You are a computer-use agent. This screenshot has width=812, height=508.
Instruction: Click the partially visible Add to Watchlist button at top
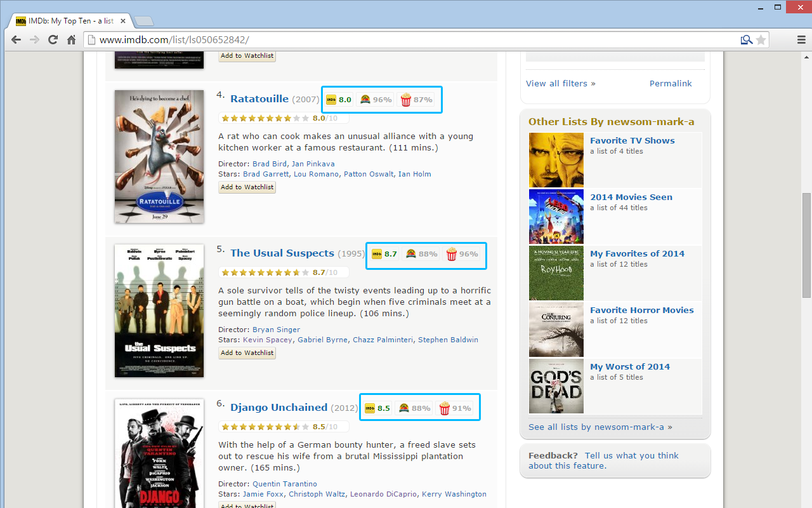point(247,56)
